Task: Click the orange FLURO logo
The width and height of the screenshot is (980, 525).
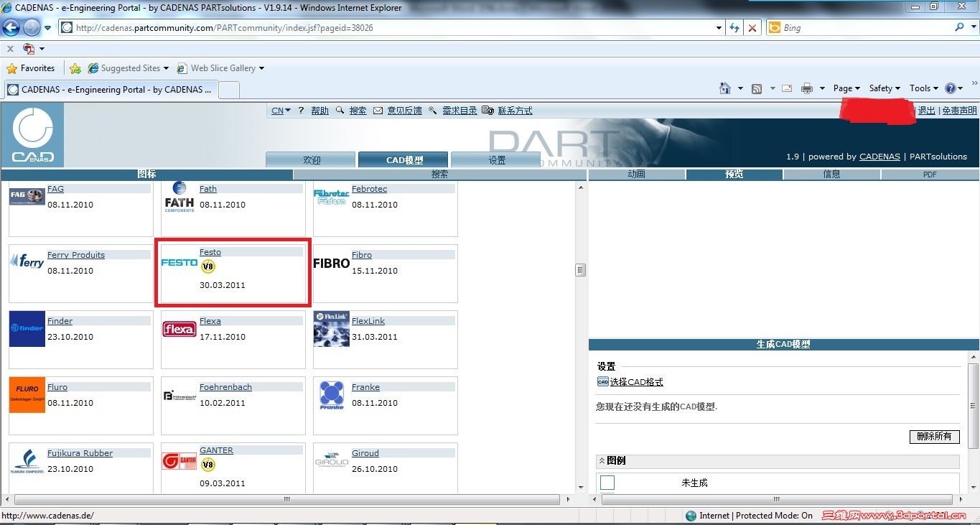Action: [x=27, y=395]
